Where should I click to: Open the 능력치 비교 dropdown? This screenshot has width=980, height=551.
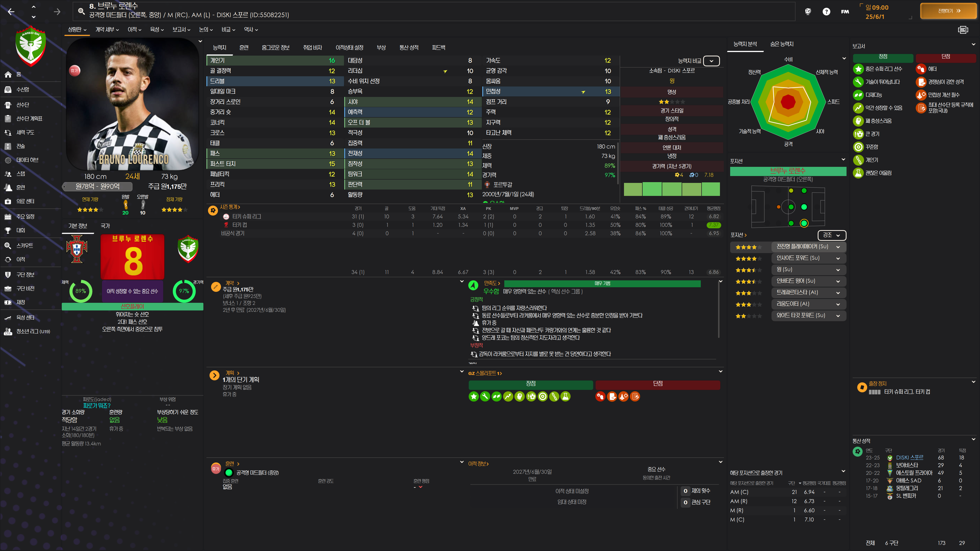coord(711,61)
